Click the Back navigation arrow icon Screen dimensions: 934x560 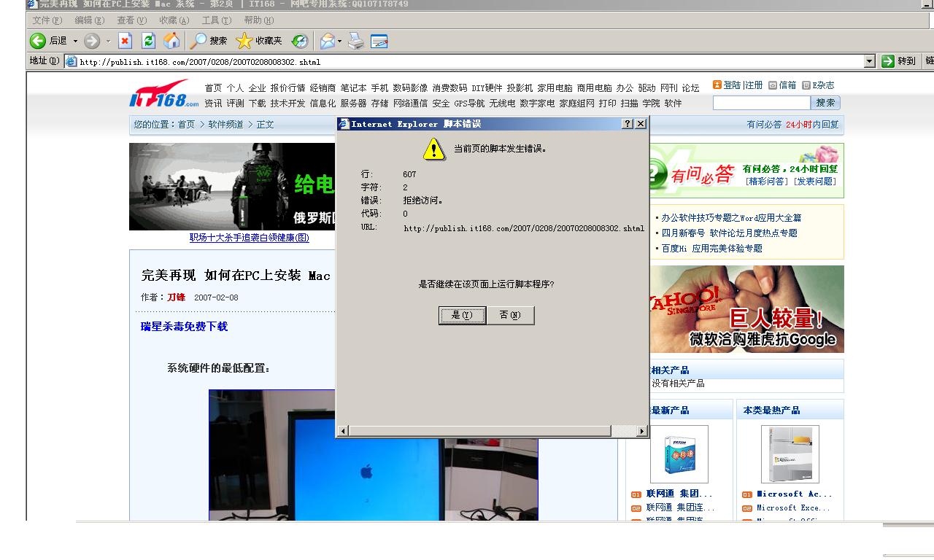[x=38, y=41]
